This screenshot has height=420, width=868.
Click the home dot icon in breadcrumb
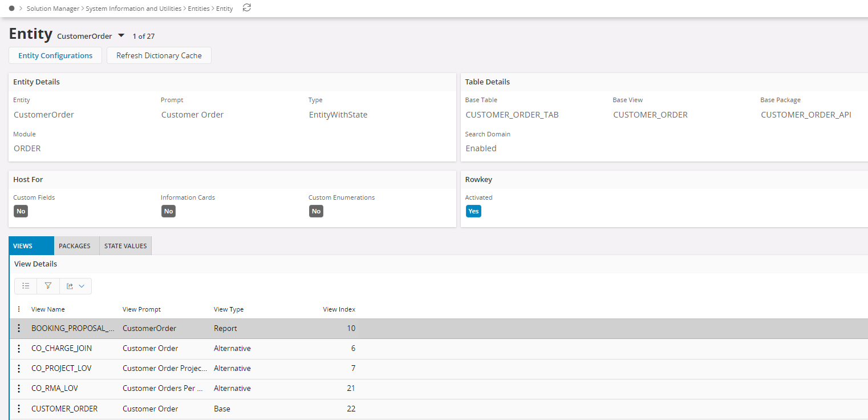(11, 9)
